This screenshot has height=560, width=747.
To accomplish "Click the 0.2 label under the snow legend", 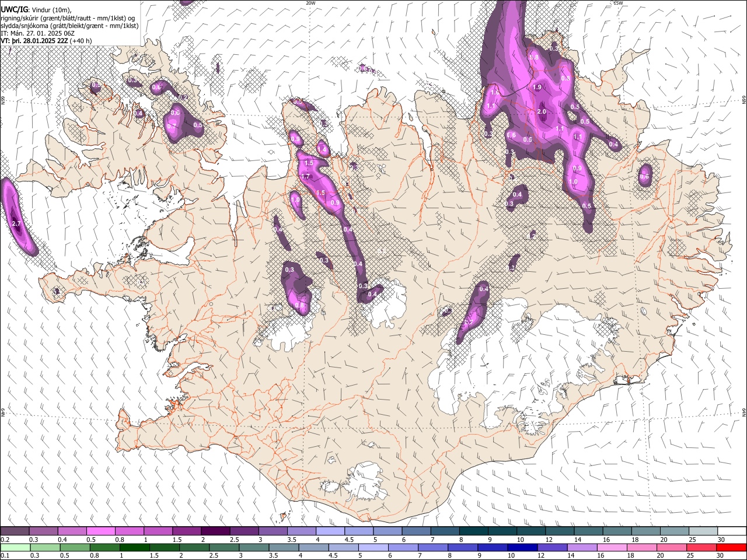I will coord(4,540).
